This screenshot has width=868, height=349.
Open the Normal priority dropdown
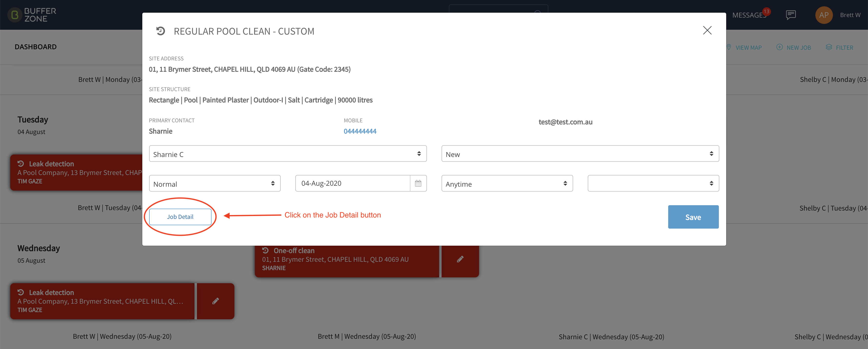pos(215,183)
